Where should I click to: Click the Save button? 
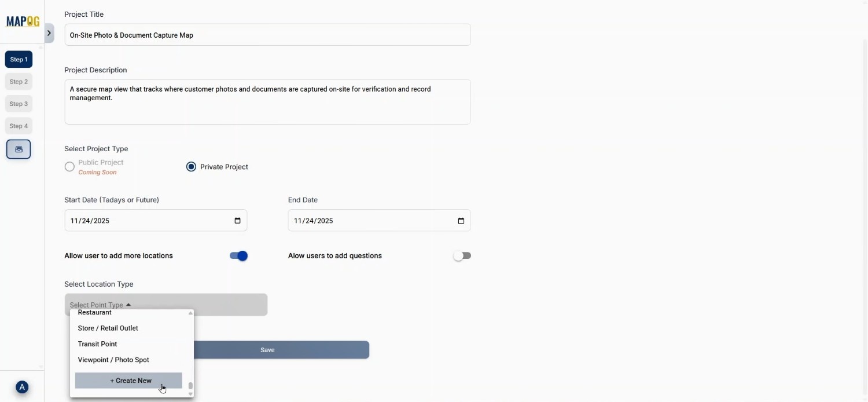click(x=267, y=350)
